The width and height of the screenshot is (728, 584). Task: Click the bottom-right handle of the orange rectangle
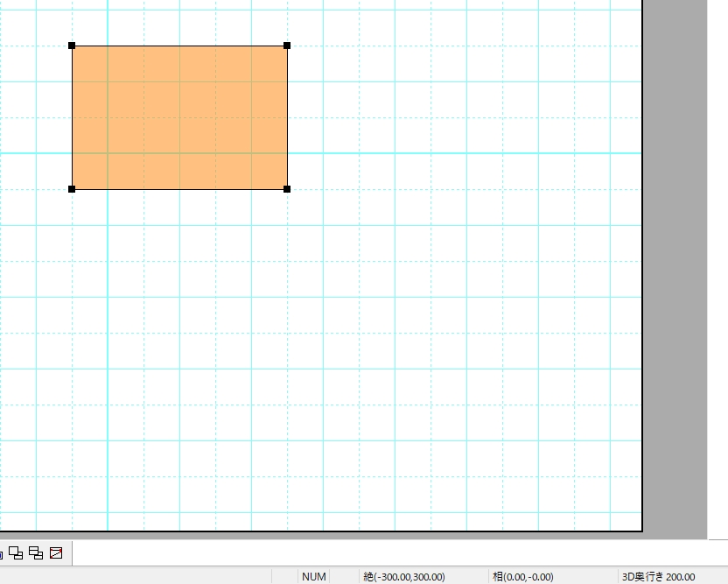coord(287,189)
